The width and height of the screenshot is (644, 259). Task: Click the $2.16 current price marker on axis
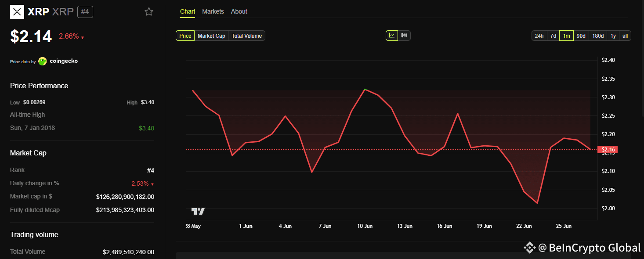pyautogui.click(x=607, y=150)
